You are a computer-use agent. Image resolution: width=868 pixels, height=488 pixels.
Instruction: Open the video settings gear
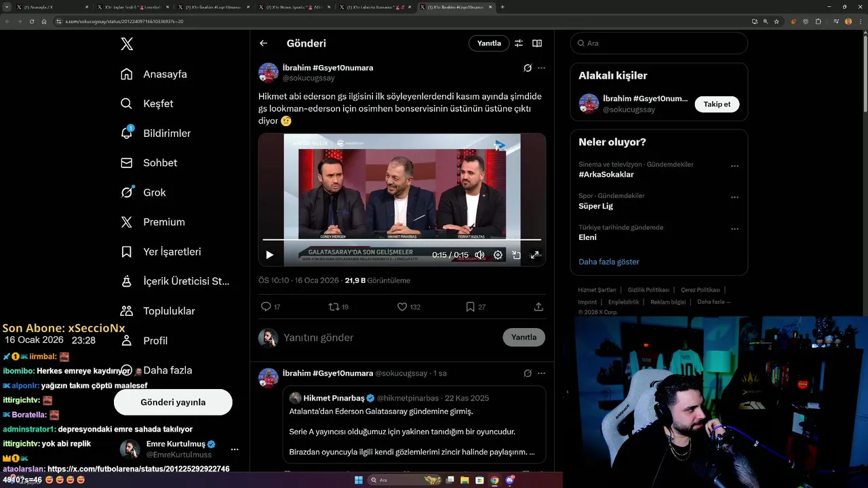click(x=498, y=255)
